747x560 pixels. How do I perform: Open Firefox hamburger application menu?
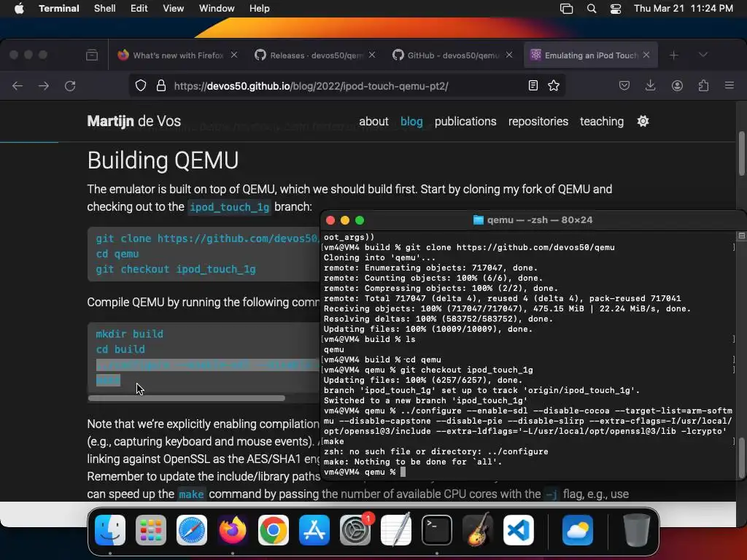pyautogui.click(x=729, y=86)
